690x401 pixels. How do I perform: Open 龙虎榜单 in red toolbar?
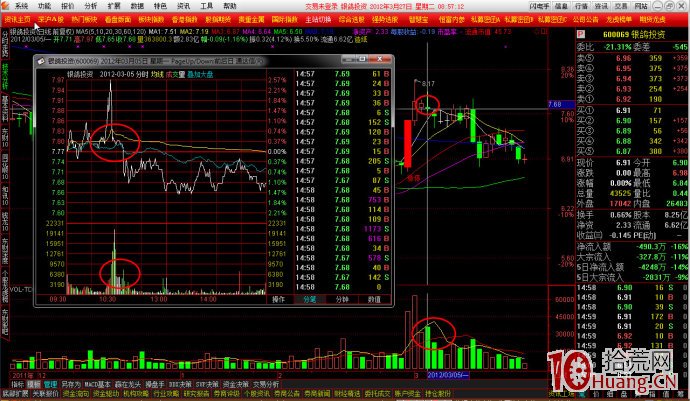point(619,19)
